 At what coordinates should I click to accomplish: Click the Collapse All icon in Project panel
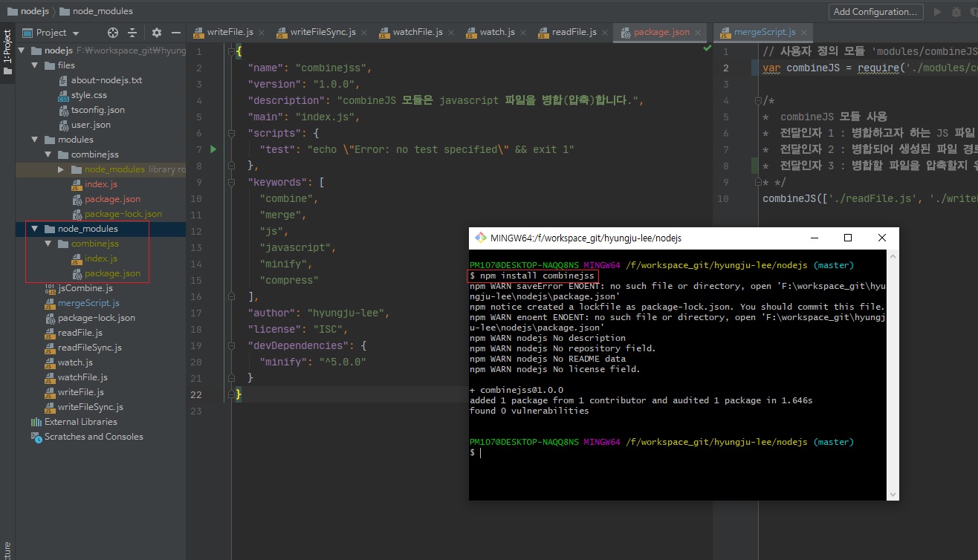pos(132,33)
